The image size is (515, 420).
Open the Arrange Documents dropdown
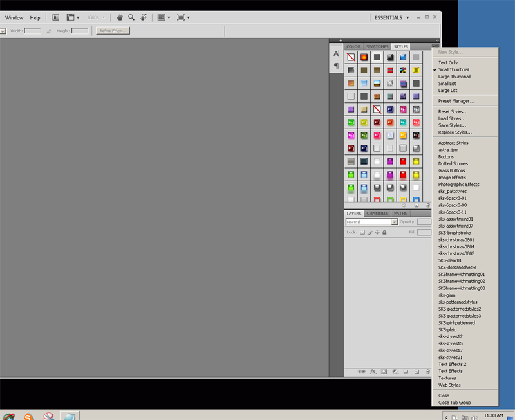164,17
